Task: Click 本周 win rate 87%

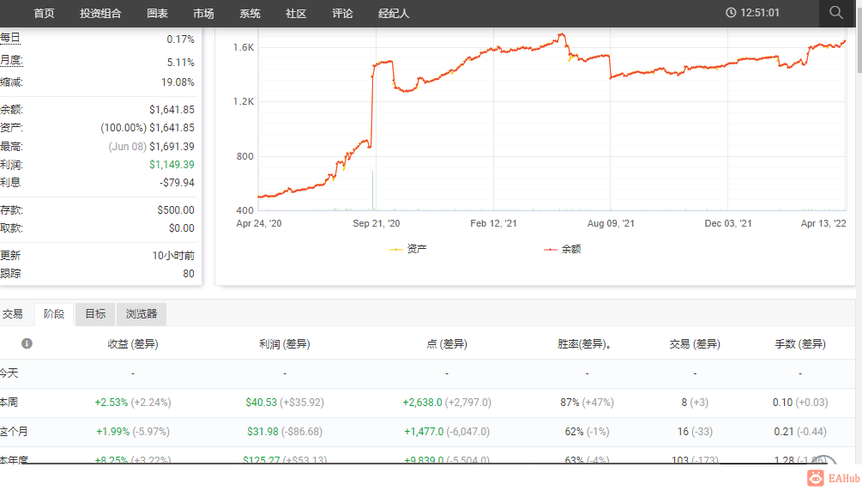Action: click(570, 403)
